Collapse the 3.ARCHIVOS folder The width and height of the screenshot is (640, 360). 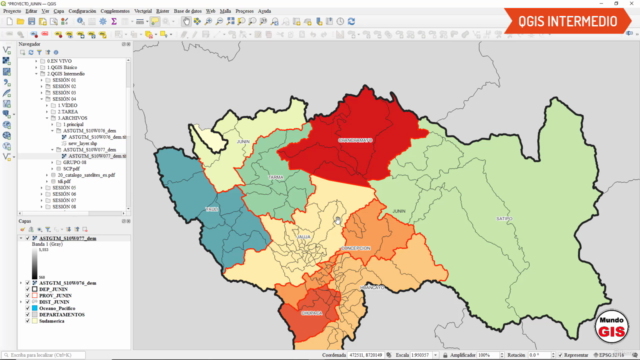[47, 118]
